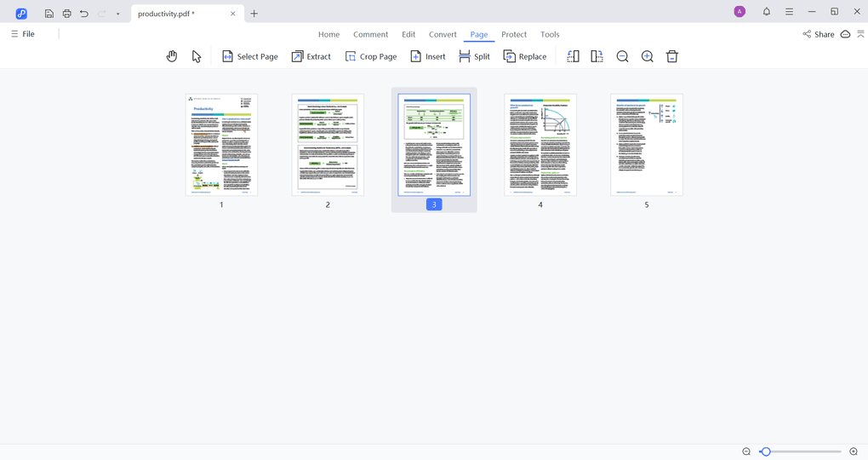Viewport: 868px width, 460px height.
Task: Click the toolbar zoom out magnifier
Action: 622,56
